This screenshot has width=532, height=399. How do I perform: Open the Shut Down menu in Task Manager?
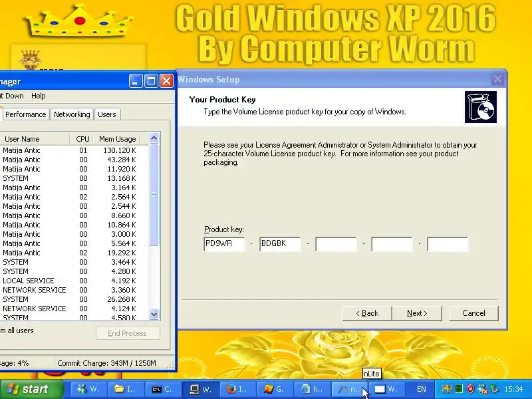12,96
